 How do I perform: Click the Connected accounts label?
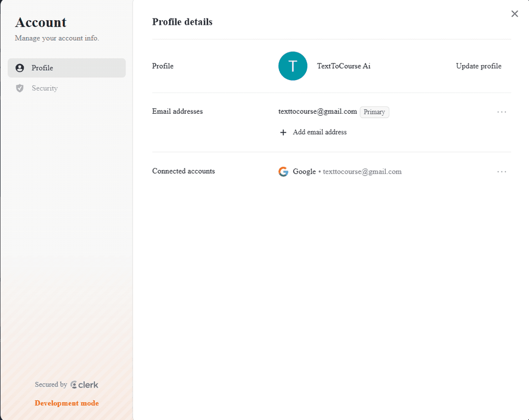183,171
